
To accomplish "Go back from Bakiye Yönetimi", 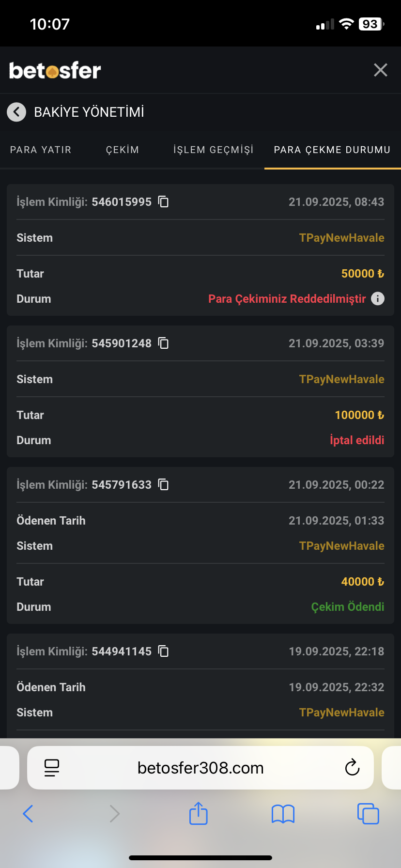I will [16, 112].
